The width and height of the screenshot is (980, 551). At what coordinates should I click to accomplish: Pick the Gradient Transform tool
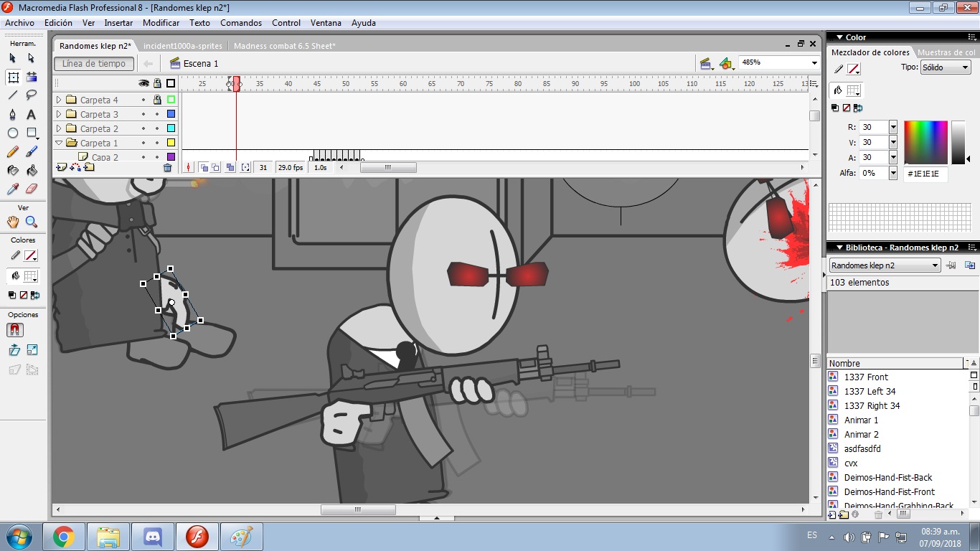tap(32, 77)
